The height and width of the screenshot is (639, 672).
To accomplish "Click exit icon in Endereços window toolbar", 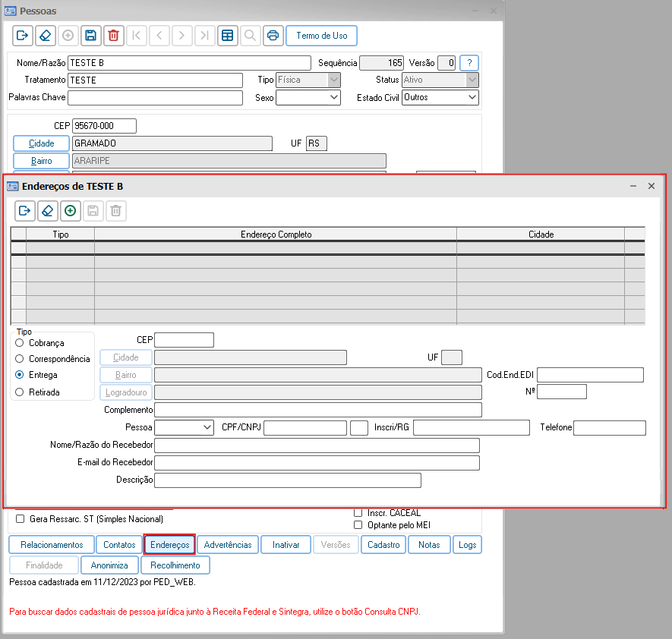I will pos(25,211).
